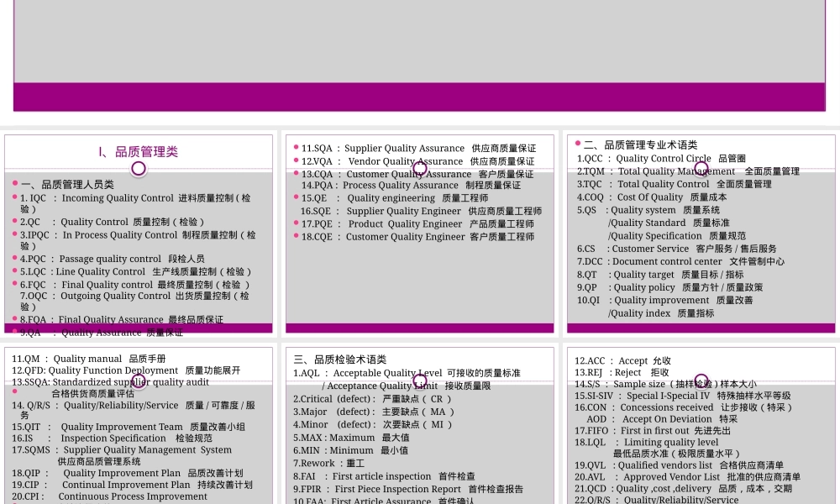Select the text '2.QC : Quality Control'
Viewport: 840px width, 504px height.
[x=74, y=222]
